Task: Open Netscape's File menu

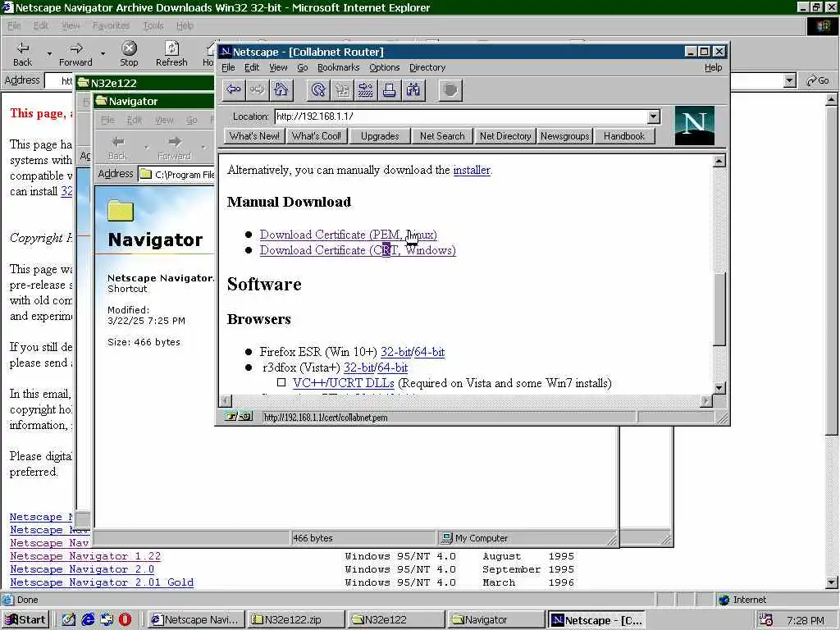Action: coord(228,67)
